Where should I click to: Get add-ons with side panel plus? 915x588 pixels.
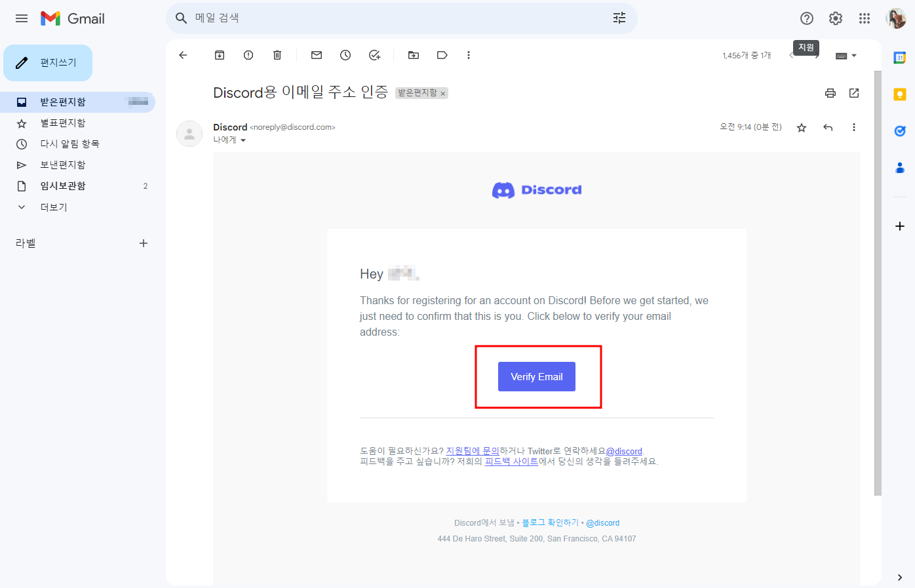[900, 226]
